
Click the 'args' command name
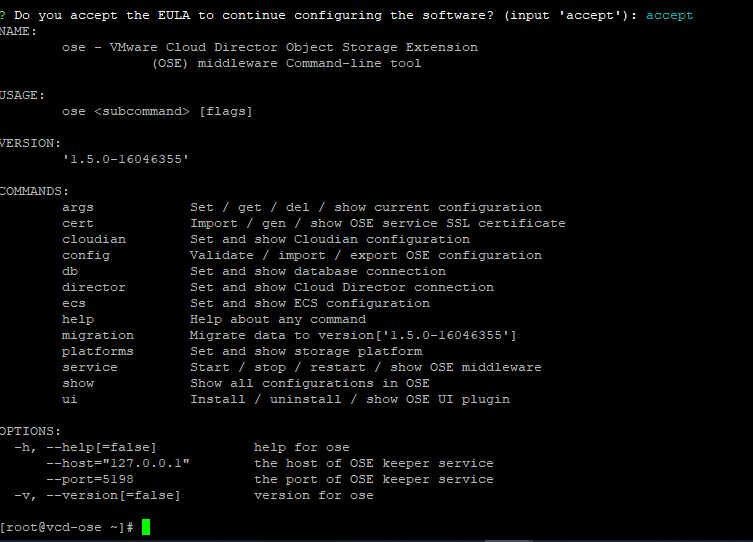click(x=77, y=207)
